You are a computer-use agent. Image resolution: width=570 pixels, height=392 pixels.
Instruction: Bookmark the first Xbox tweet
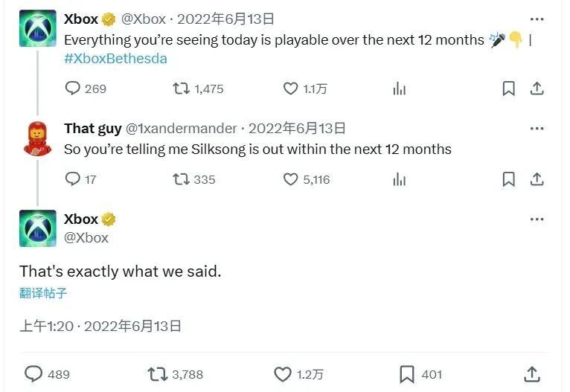[508, 89]
